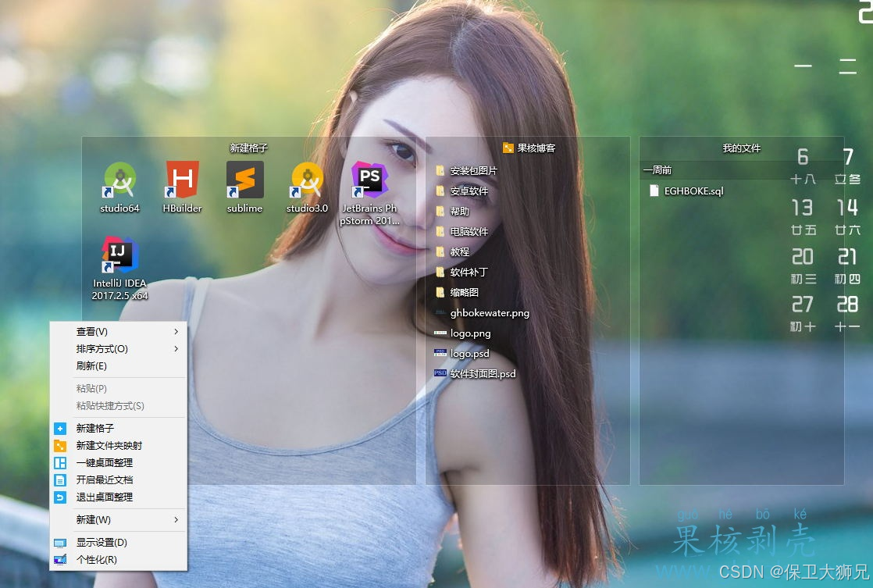
Task: Expand the 新建(W) submenu arrow
Action: point(176,519)
